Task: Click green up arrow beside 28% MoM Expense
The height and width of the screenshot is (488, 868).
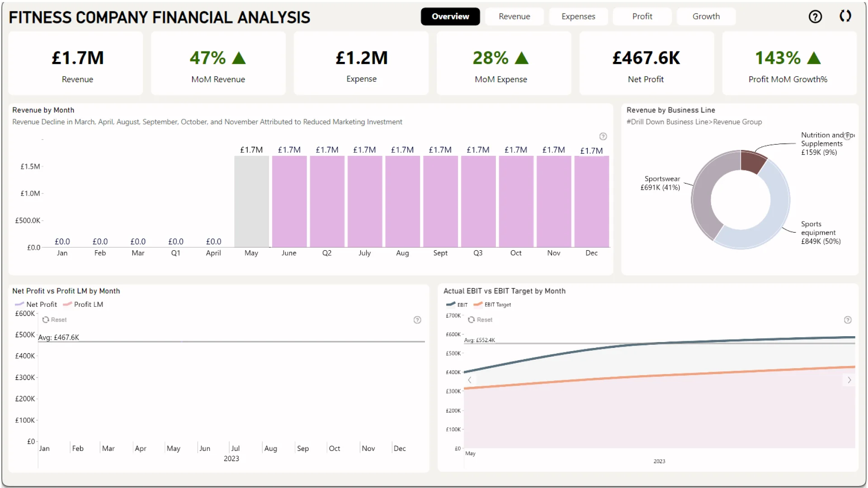Action: pyautogui.click(x=522, y=58)
